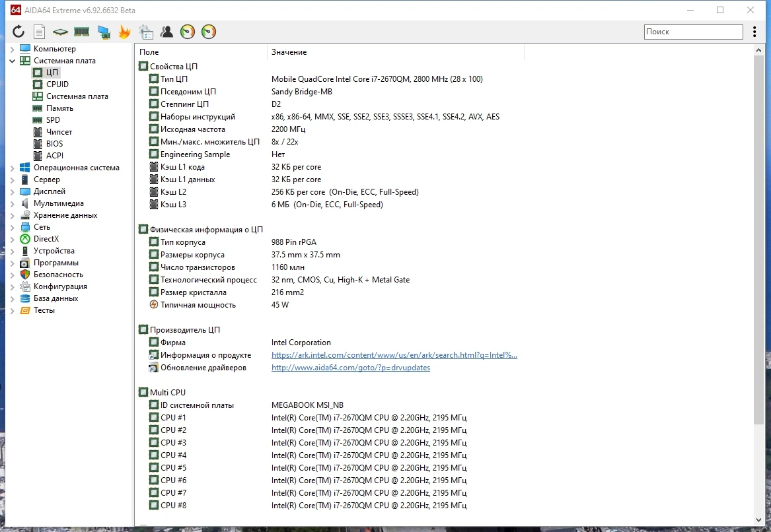This screenshot has width=771, height=532.
Task: Click the user silhouette toolbar icon
Action: pos(166,32)
